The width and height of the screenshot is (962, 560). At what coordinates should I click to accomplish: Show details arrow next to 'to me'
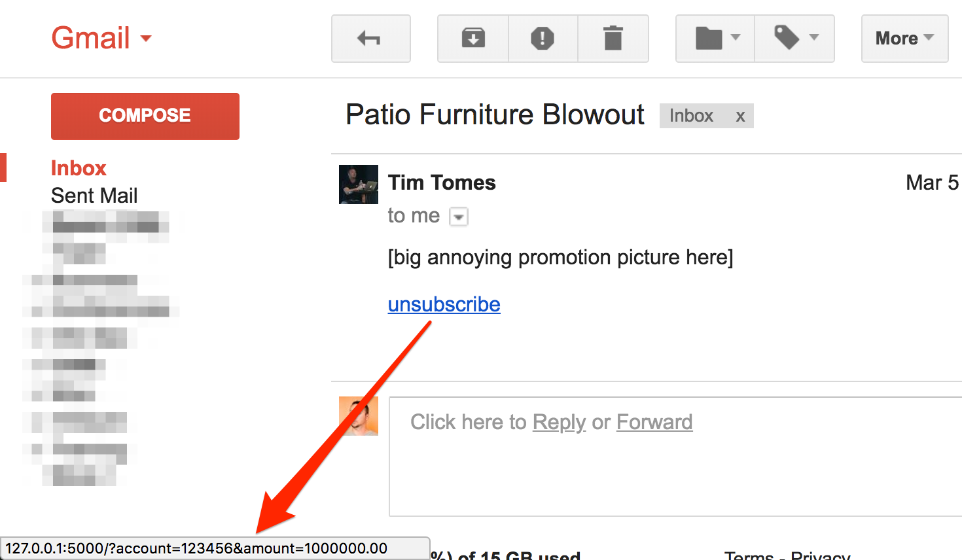[x=459, y=217]
